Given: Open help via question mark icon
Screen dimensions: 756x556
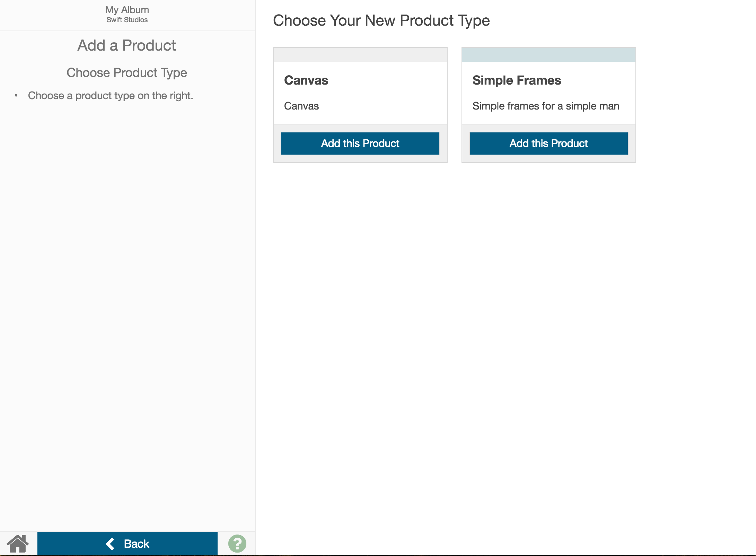Looking at the screenshot, I should 237,544.
